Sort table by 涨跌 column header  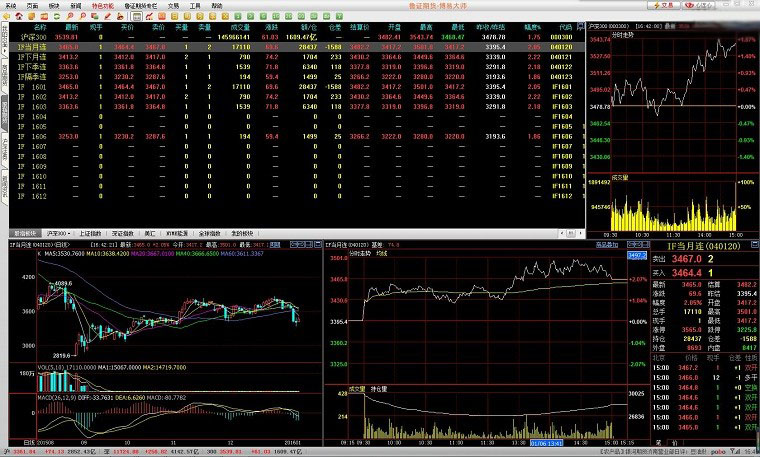coord(271,27)
